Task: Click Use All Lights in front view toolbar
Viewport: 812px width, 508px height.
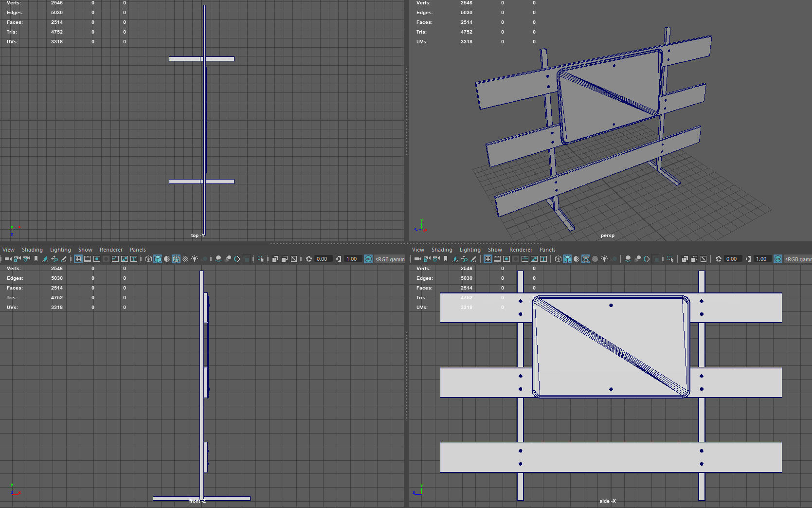Action: tap(195, 259)
